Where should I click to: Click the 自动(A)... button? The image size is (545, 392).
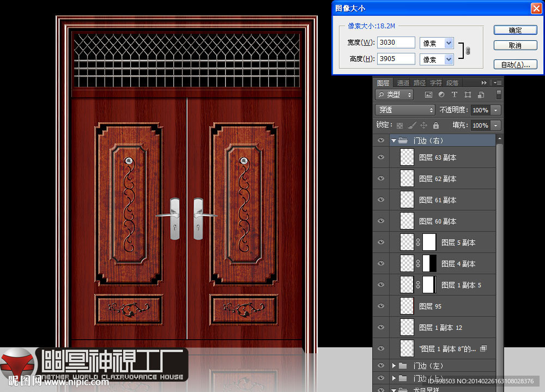point(516,64)
